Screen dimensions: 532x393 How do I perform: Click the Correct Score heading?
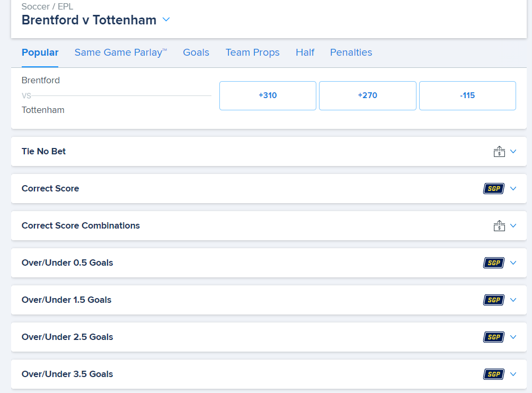[x=50, y=188]
